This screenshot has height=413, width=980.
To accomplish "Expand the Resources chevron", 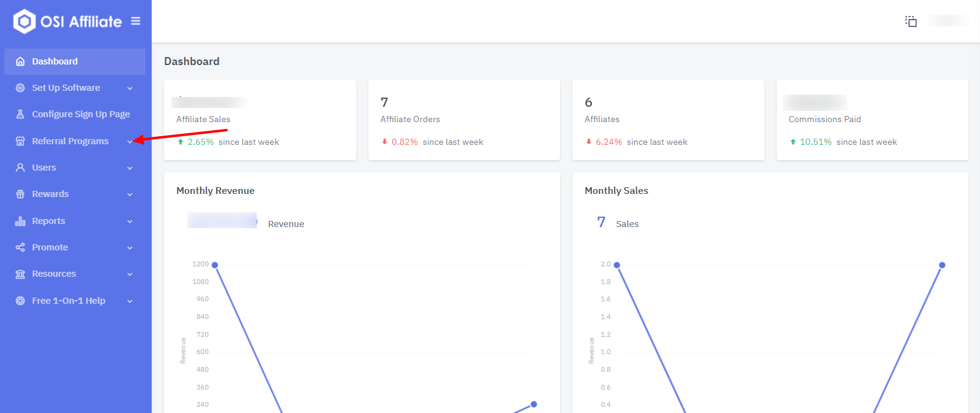I will coord(130,274).
